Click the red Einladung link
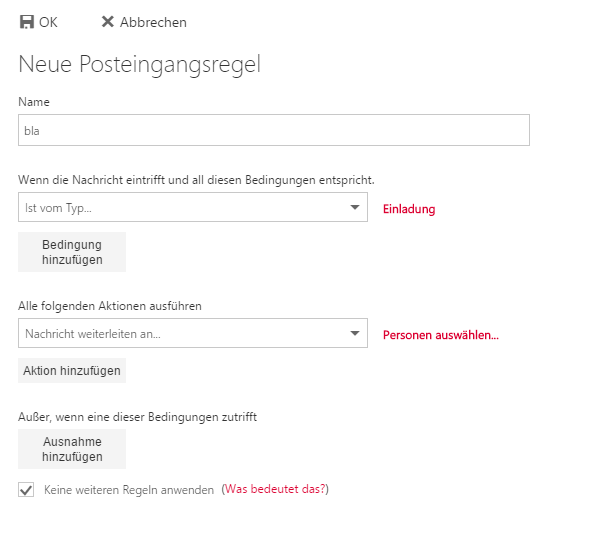 tap(409, 209)
